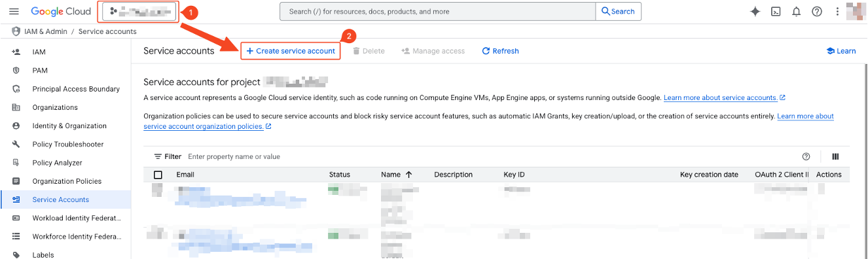Sort by Key creation date column header
Viewport: 868px width, 259px height.
(x=709, y=175)
